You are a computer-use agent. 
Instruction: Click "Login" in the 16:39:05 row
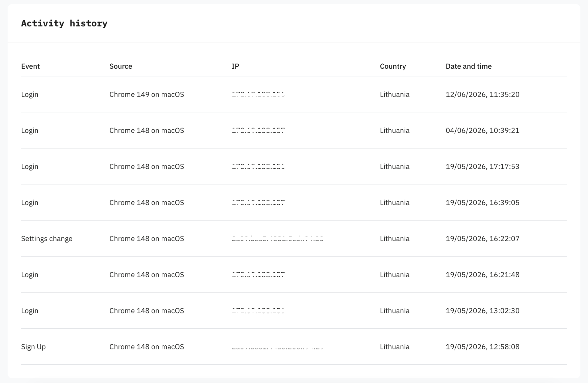coord(30,203)
